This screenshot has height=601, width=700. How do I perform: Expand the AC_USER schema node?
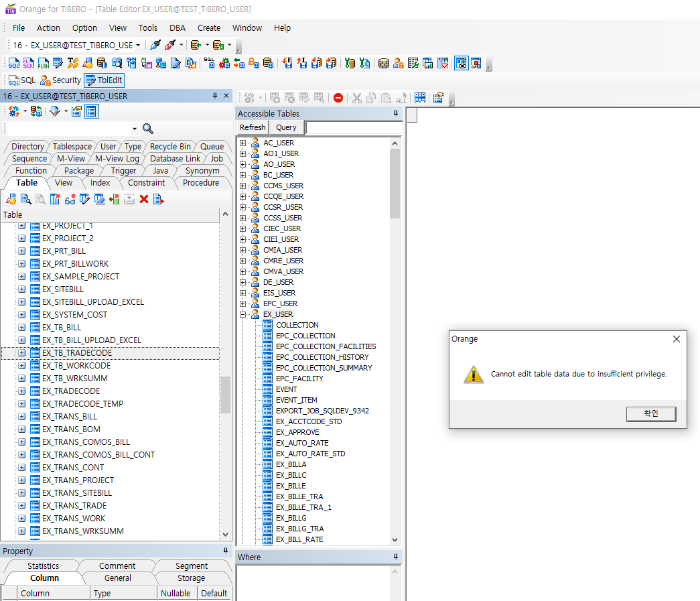[243, 143]
